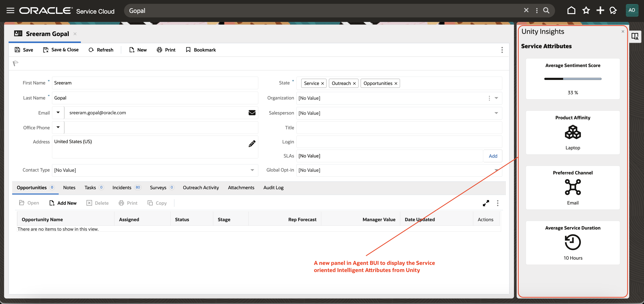Remove the Outreach state tag
The width and height of the screenshot is (644, 304).
(x=354, y=84)
